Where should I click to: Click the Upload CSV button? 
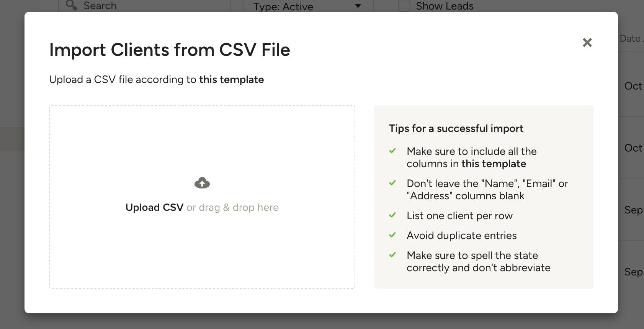[154, 207]
